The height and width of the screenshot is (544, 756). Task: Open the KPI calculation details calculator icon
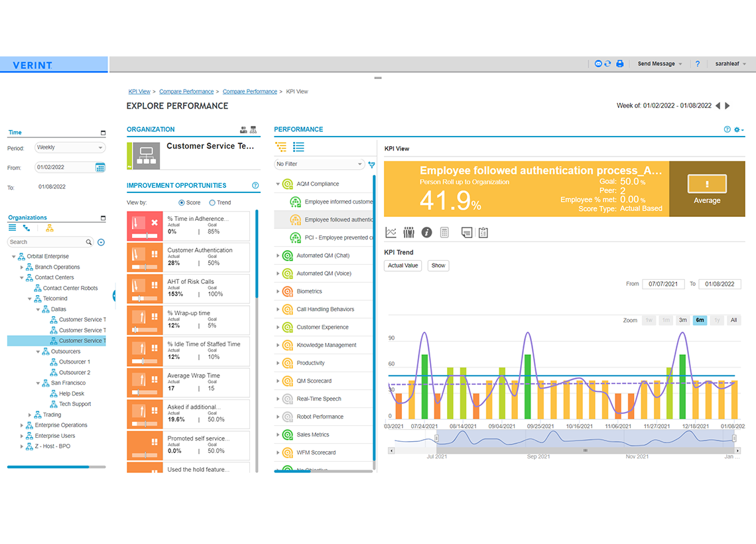(x=443, y=232)
